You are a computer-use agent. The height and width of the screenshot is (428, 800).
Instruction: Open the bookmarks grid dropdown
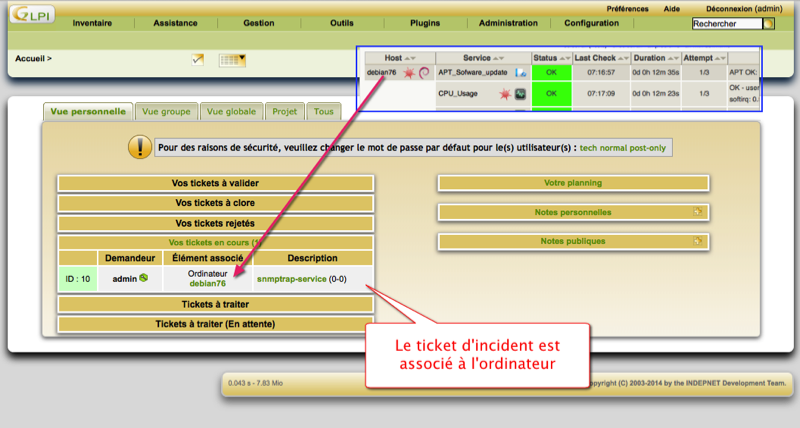(232, 60)
